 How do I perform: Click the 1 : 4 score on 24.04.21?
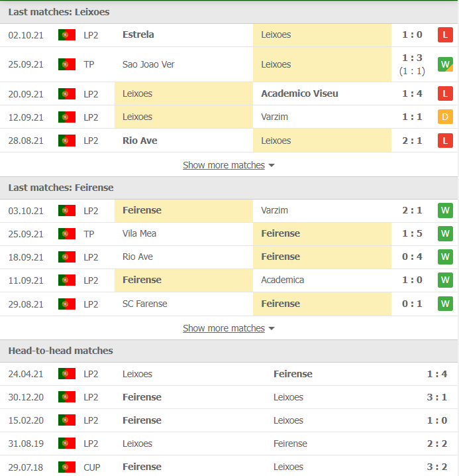[436, 374]
